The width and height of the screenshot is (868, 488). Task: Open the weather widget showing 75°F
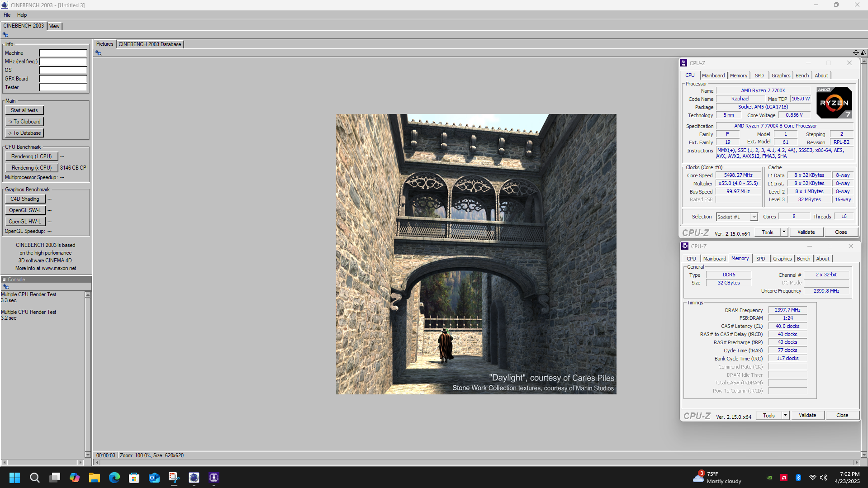point(718,478)
